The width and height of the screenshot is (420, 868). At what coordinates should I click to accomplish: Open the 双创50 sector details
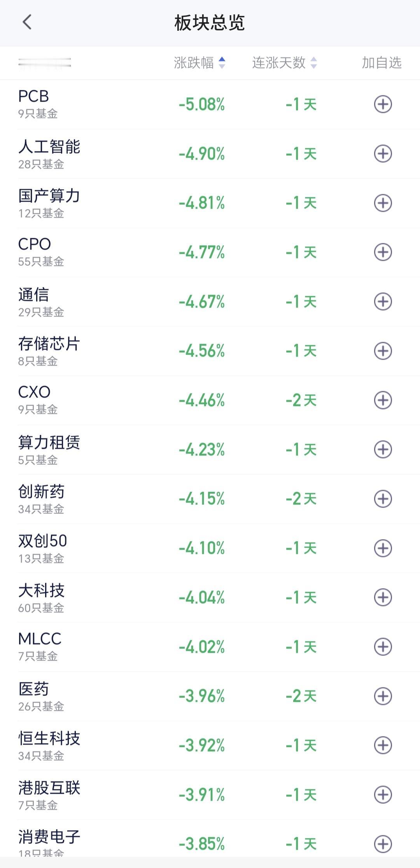tap(210, 548)
